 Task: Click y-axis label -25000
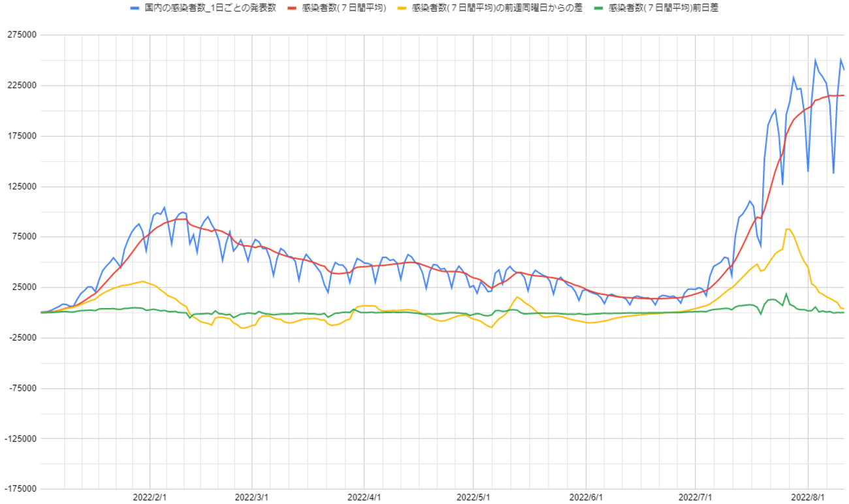(22, 338)
